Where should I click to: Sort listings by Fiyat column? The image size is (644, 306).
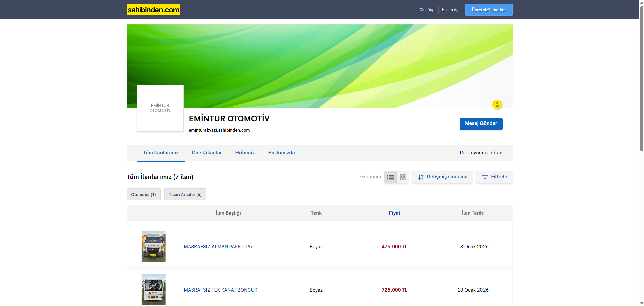[x=395, y=213]
